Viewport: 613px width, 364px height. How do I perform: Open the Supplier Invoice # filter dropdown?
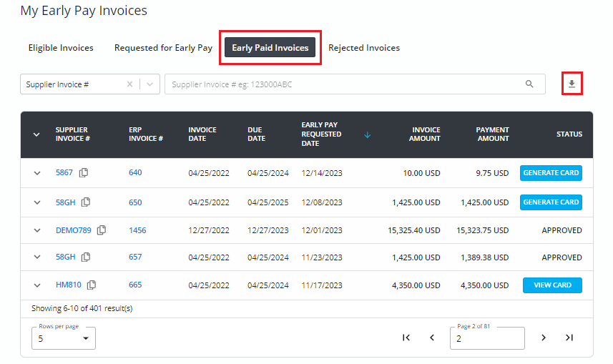[x=149, y=84]
